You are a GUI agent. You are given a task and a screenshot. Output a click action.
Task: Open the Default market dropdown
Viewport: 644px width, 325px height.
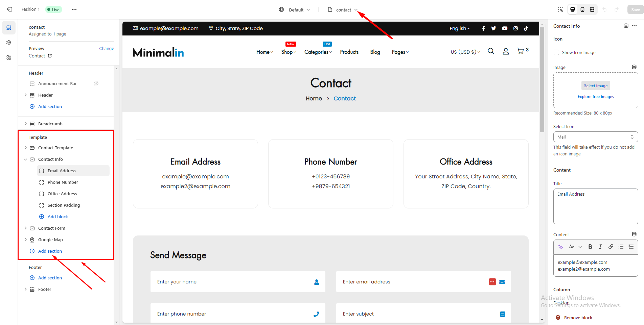click(x=294, y=10)
